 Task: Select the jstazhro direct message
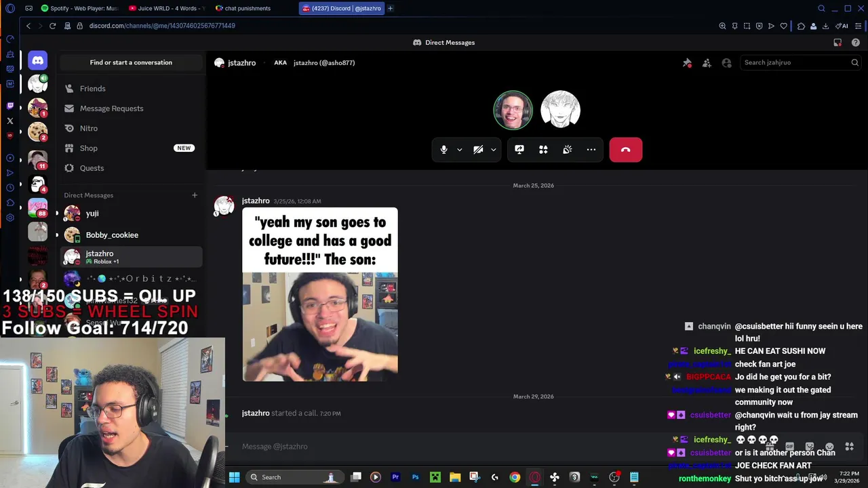pyautogui.click(x=131, y=257)
